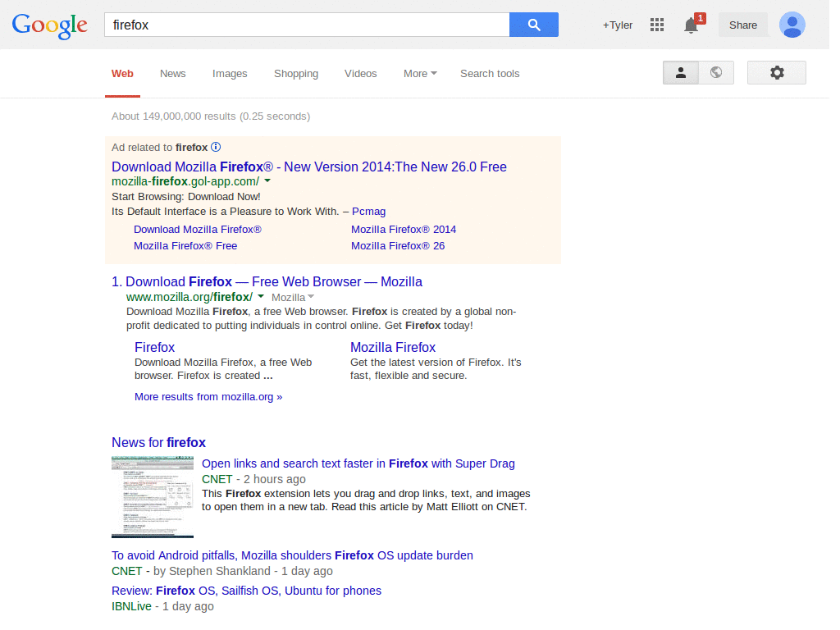This screenshot has height=630, width=840.
Task: Open dropdown arrow beside www.mozilla.org/firefox/
Action: 260,296
